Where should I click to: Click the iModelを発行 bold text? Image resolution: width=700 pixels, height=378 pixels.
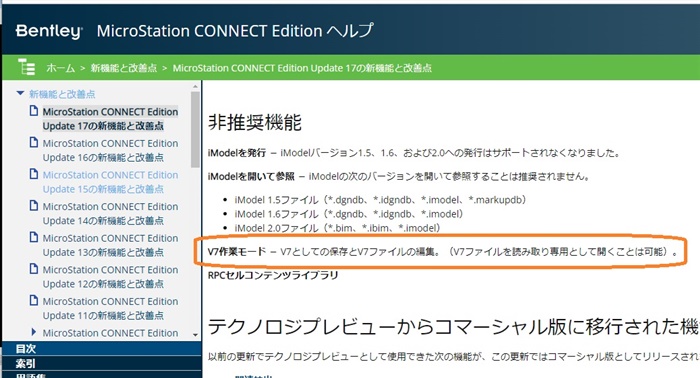pos(237,153)
